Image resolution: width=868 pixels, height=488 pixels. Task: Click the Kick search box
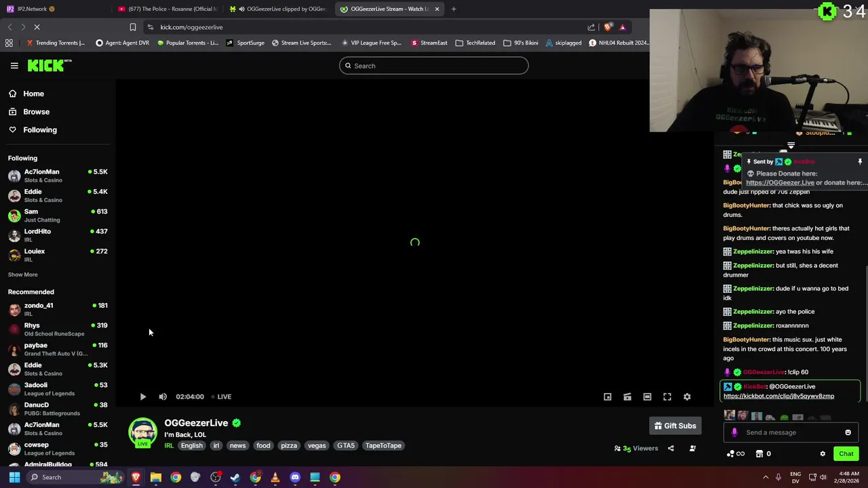click(x=434, y=66)
